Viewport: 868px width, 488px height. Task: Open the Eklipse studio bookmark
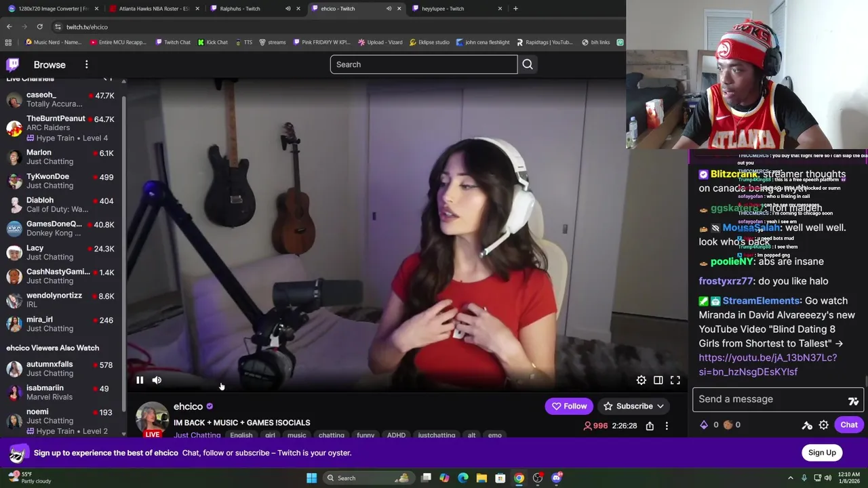[x=429, y=42]
